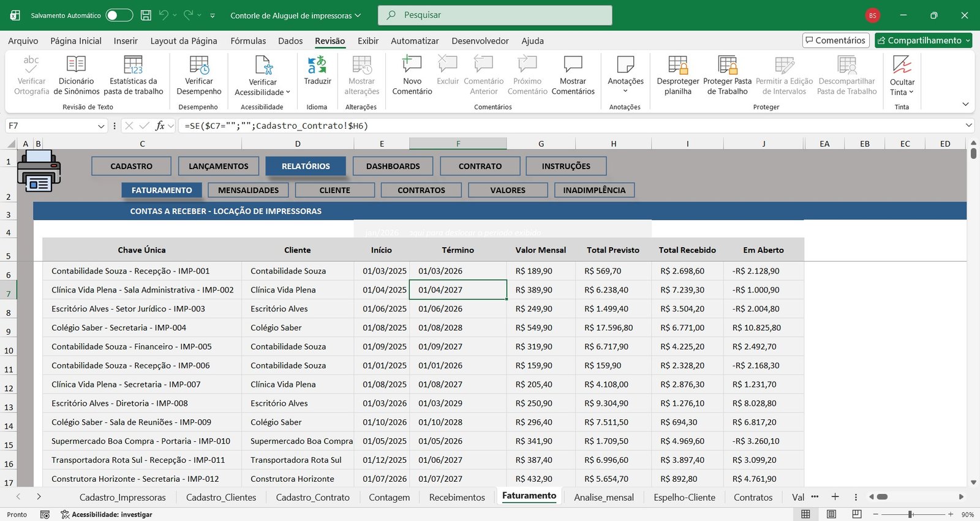The height and width of the screenshot is (521, 980).
Task: Click the CADASTRO navigation button
Action: (131, 166)
